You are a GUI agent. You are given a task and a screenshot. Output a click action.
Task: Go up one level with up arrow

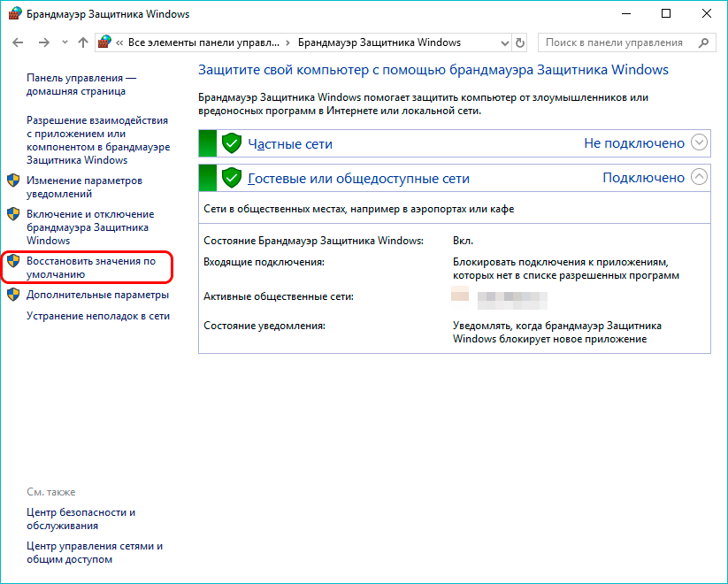(82, 42)
